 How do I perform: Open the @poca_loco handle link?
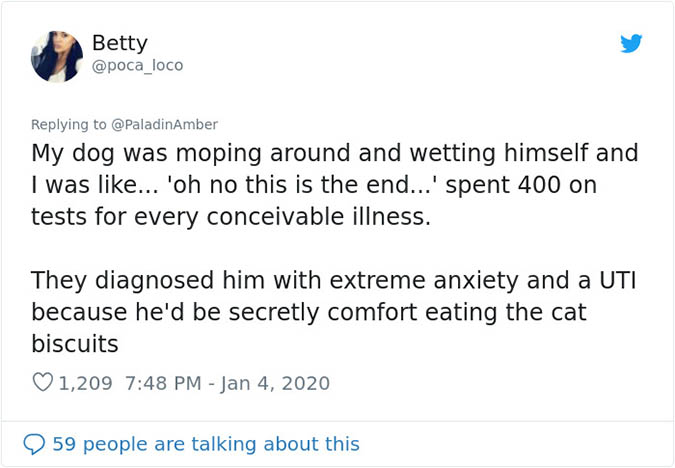[137, 66]
